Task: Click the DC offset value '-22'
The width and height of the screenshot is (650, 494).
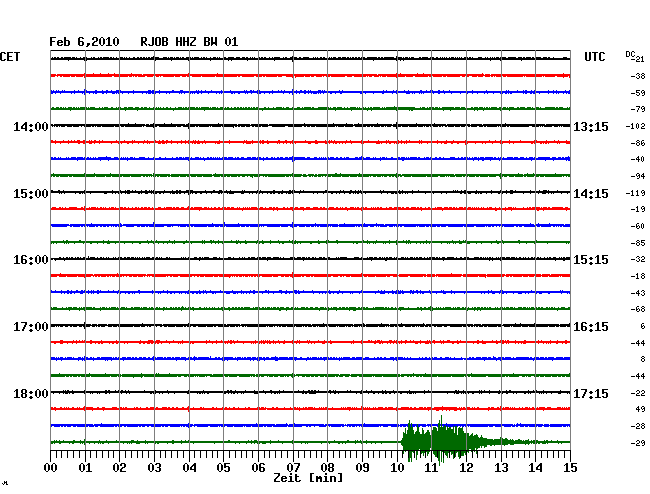Action: [x=638, y=393]
